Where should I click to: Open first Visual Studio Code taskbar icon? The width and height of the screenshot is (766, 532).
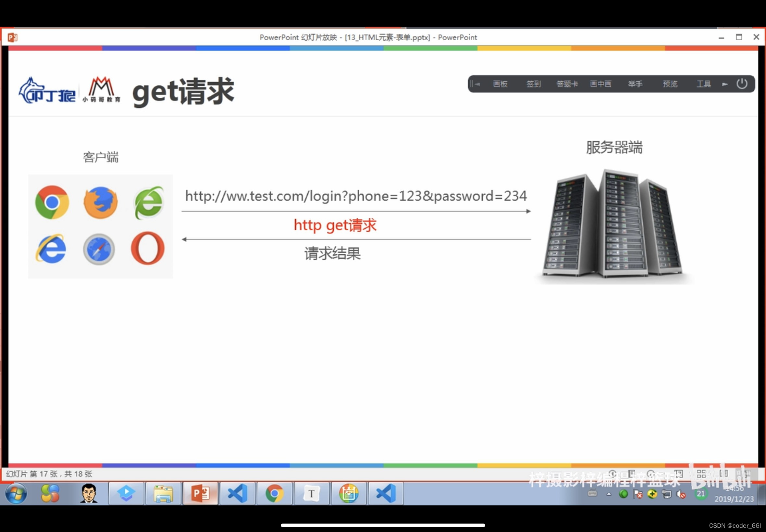pos(237,493)
